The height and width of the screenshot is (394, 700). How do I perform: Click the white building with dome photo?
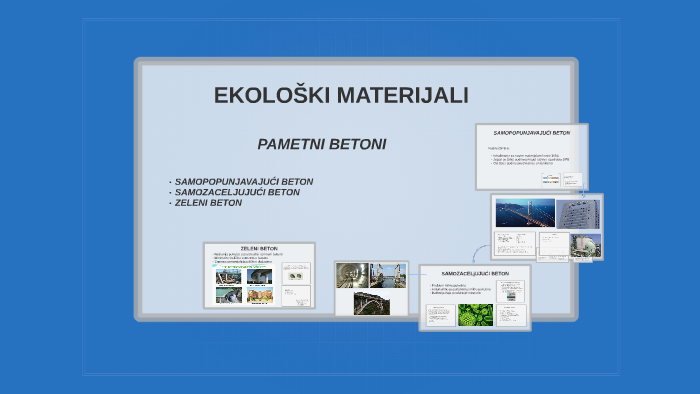(x=586, y=246)
